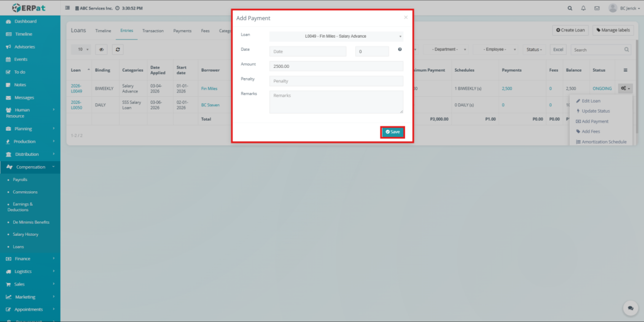Image resolution: width=644 pixels, height=322 pixels.
Task: Collapse the Compensation menu
Action: [x=30, y=167]
